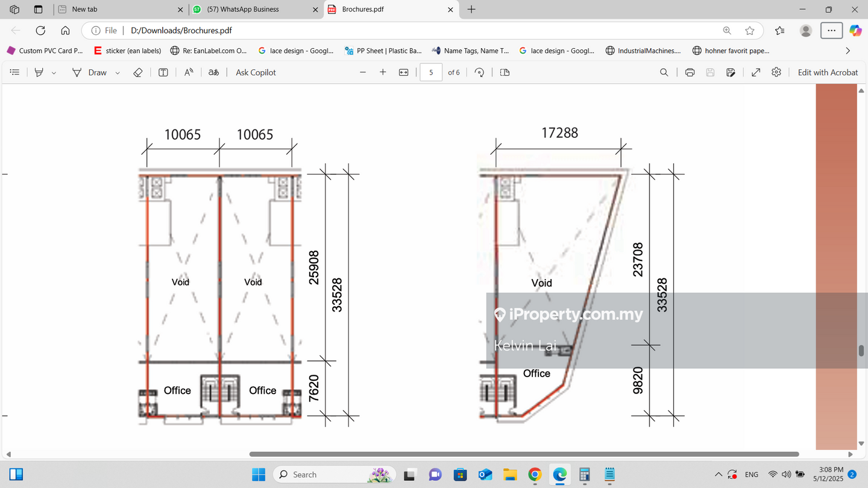Activate Read aloud in PDF toolbar

point(189,72)
